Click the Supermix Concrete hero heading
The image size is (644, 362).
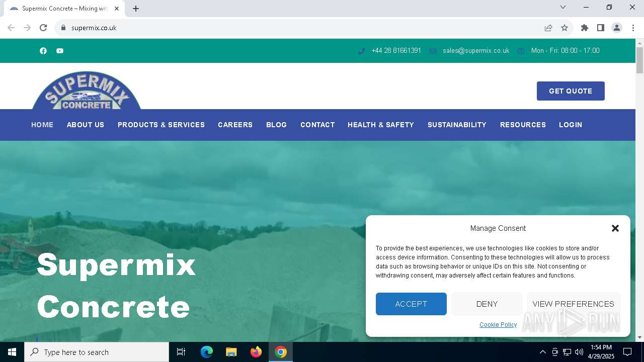coord(116,286)
